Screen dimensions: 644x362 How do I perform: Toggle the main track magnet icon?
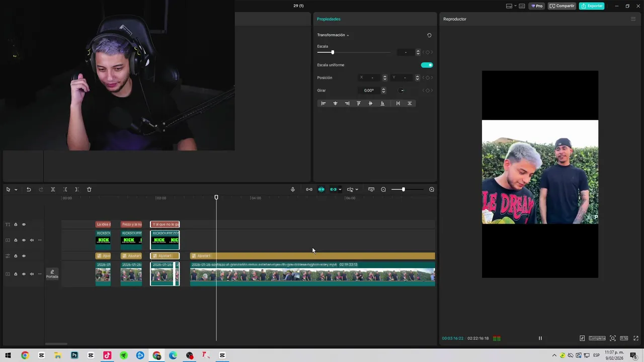click(x=309, y=190)
